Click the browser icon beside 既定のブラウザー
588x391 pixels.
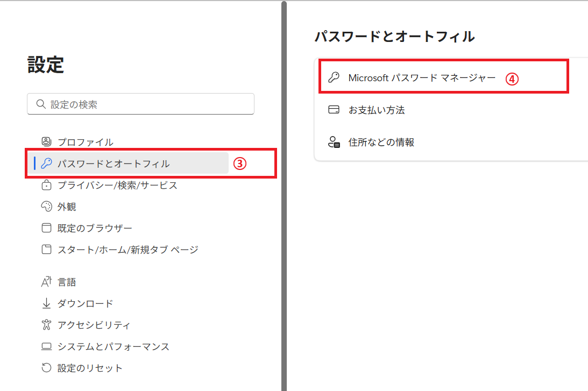pyautogui.click(x=46, y=228)
